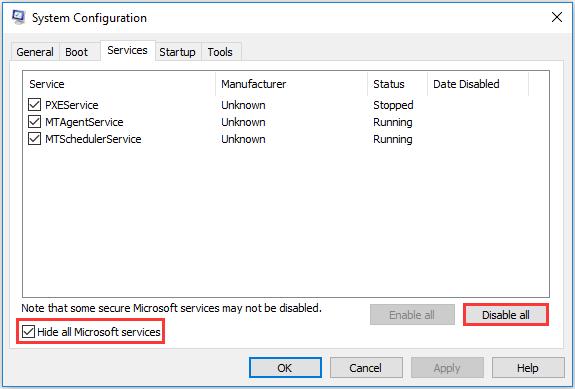This screenshot has width=575, height=389.
Task: Select the MTSchedulerService row name
Action: (93, 139)
